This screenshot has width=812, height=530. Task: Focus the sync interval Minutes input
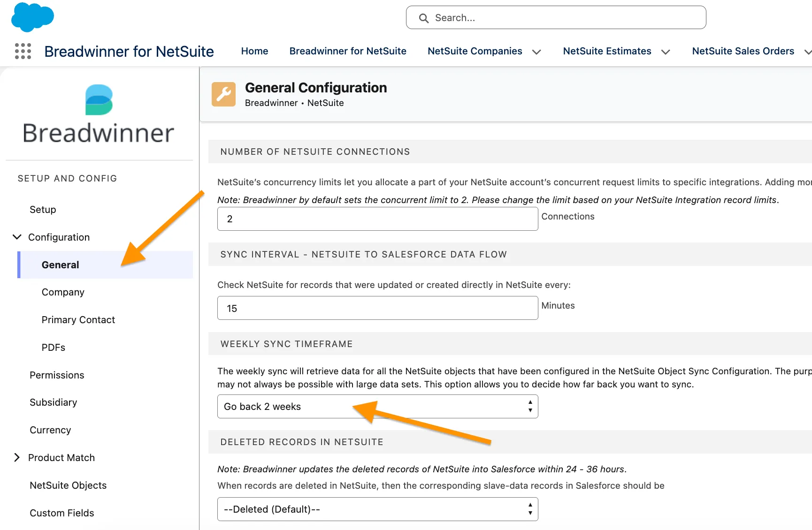[x=377, y=308]
